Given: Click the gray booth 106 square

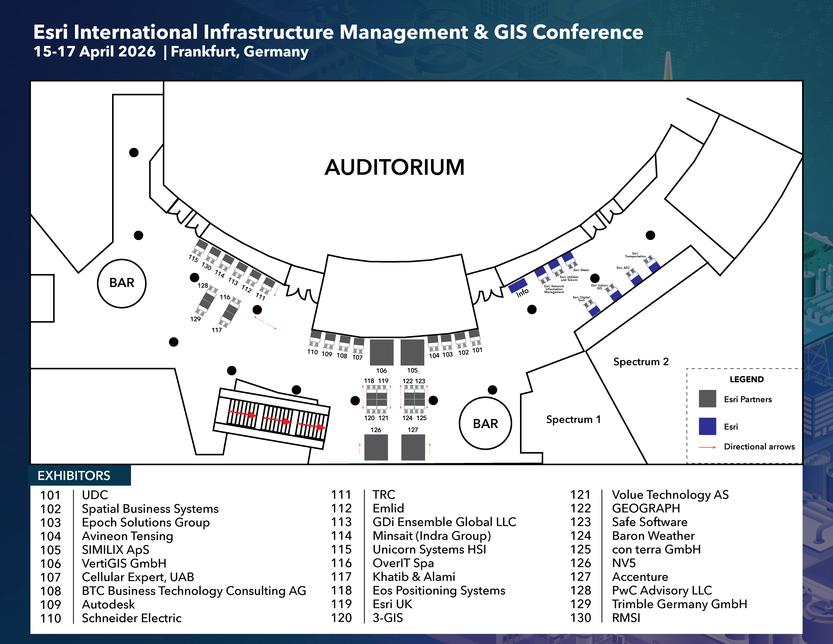Looking at the screenshot, I should [x=381, y=352].
